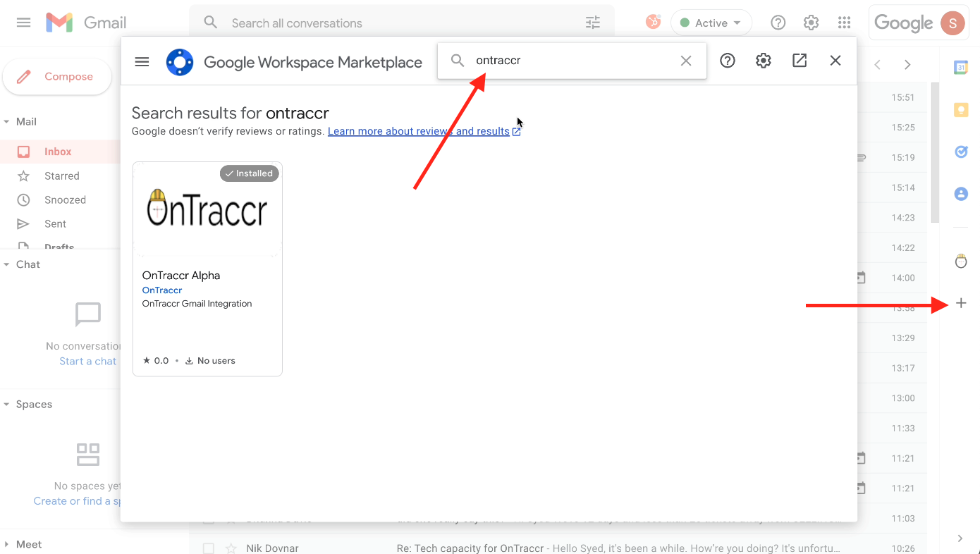Click the Marketplace search magnifier icon

click(458, 61)
